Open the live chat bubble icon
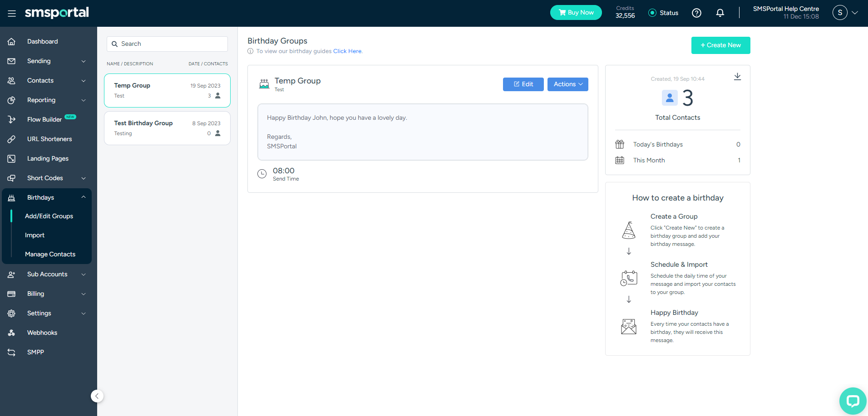 point(853,401)
